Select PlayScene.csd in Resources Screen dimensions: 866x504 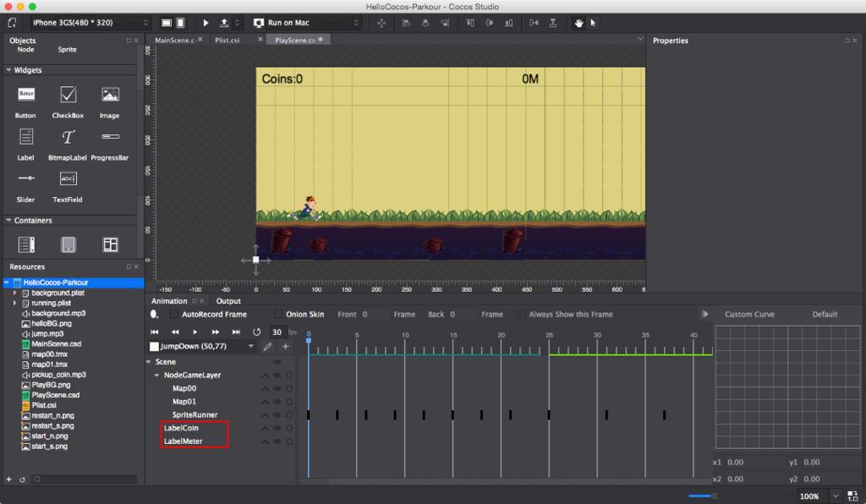(55, 395)
